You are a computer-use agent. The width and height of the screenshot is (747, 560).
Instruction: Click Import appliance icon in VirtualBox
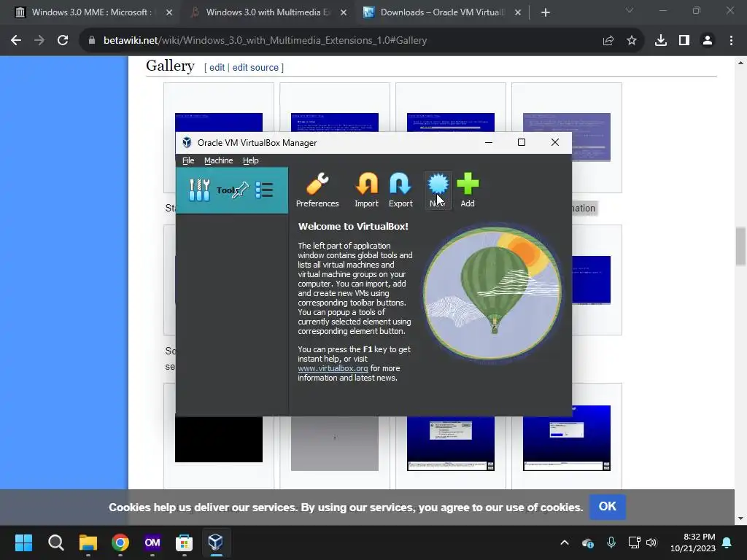366,190
